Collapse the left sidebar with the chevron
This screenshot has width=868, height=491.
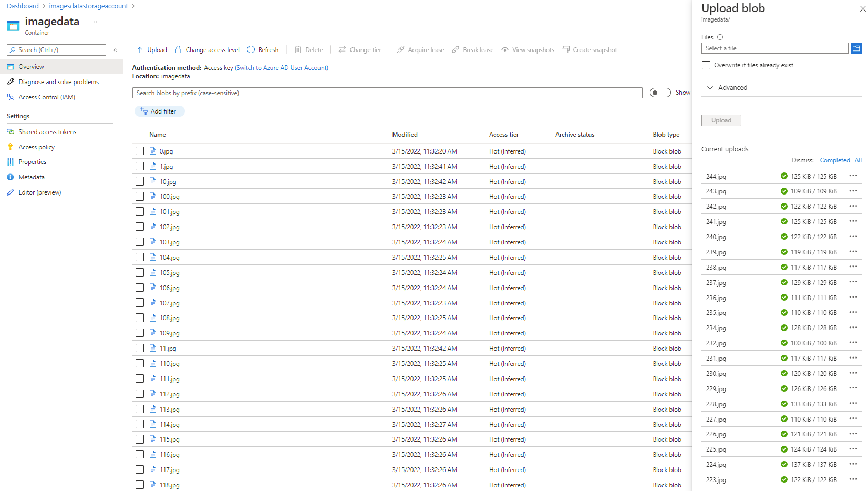(115, 50)
